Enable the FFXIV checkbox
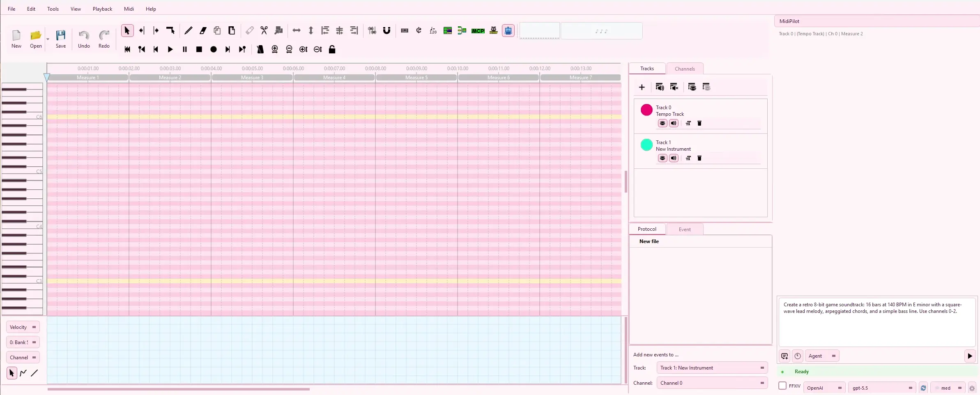The image size is (980, 395). 782,386
